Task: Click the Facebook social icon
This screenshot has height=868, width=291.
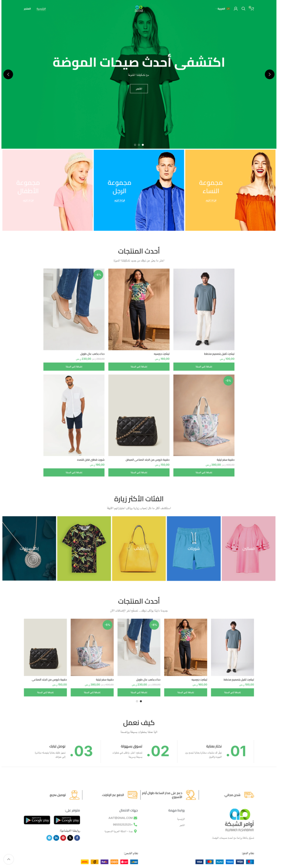Action: [x=77, y=838]
